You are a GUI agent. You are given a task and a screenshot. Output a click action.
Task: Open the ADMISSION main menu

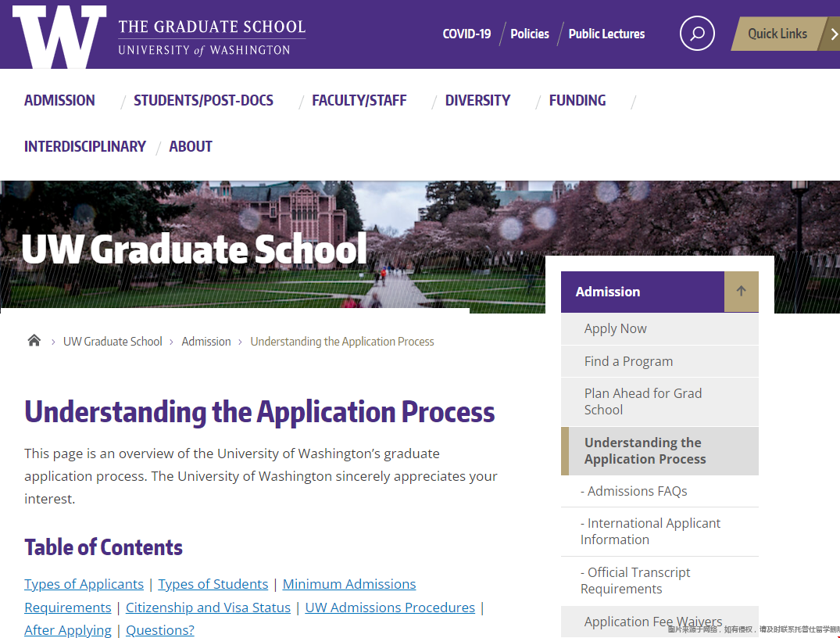pos(59,100)
